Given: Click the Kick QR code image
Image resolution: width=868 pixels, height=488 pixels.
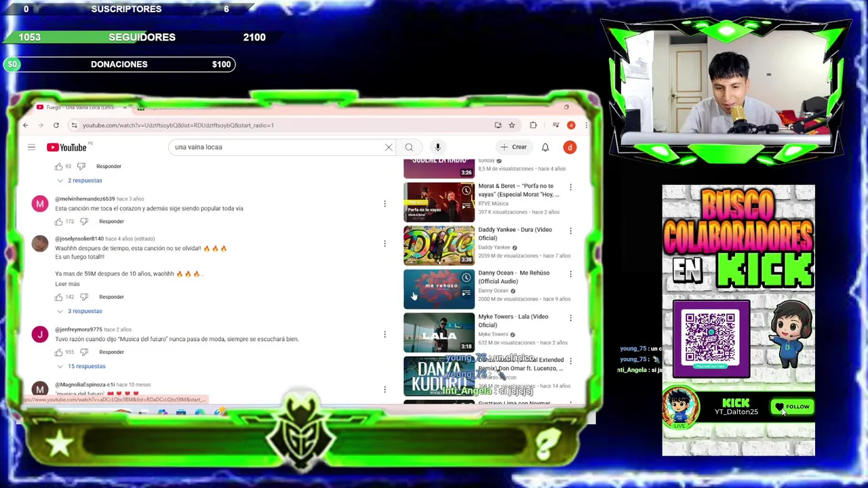Looking at the screenshot, I should [x=710, y=338].
